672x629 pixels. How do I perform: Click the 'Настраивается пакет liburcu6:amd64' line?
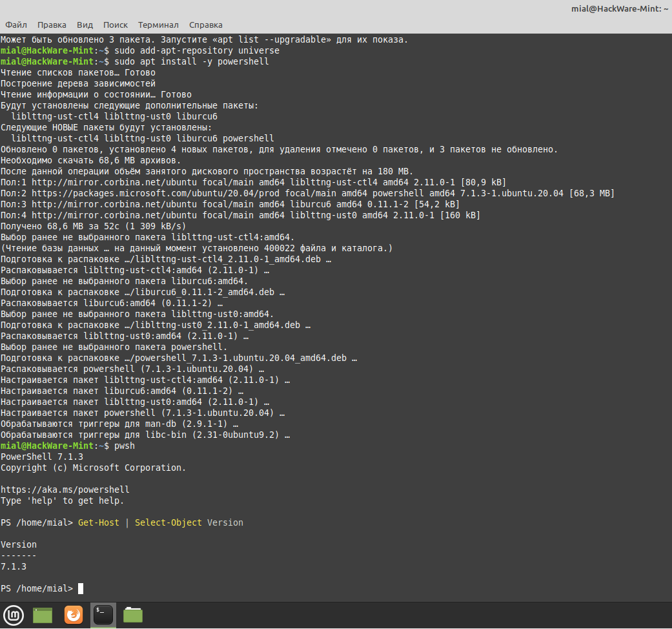click(122, 391)
